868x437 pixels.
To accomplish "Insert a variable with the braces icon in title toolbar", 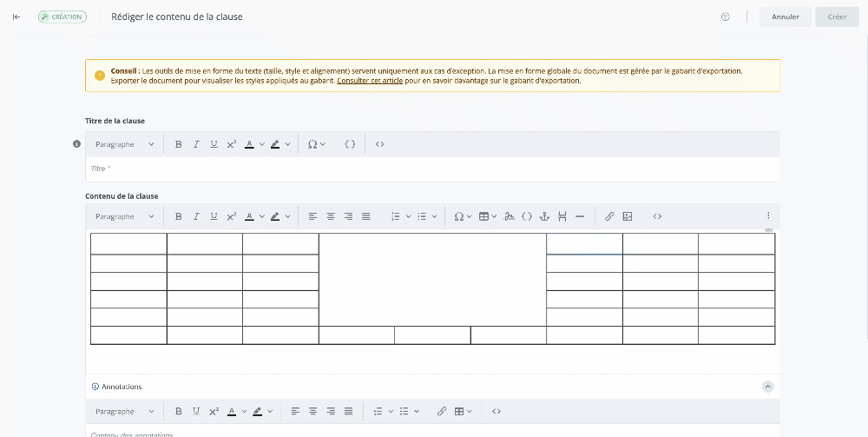I will tap(350, 144).
